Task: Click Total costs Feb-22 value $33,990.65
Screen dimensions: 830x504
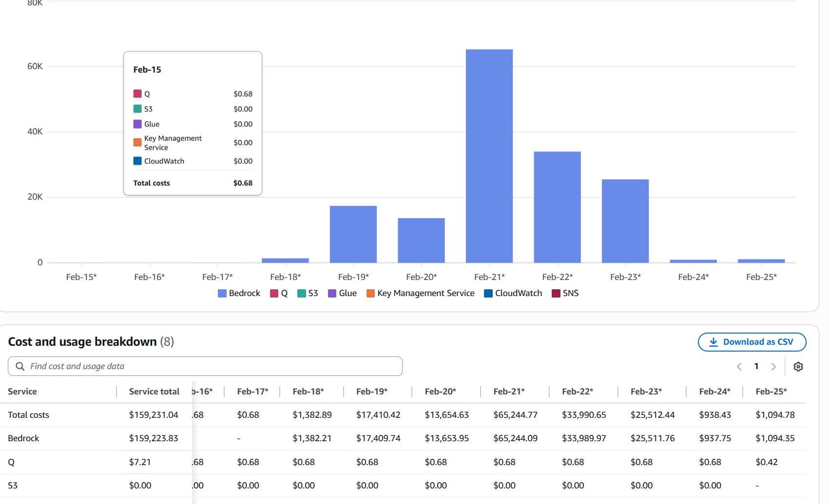Action: pyautogui.click(x=584, y=415)
